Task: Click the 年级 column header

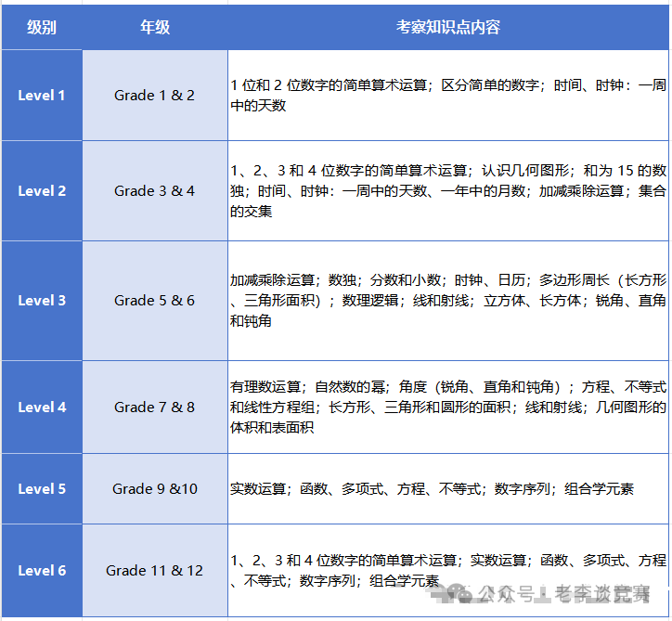Action: 155,27
